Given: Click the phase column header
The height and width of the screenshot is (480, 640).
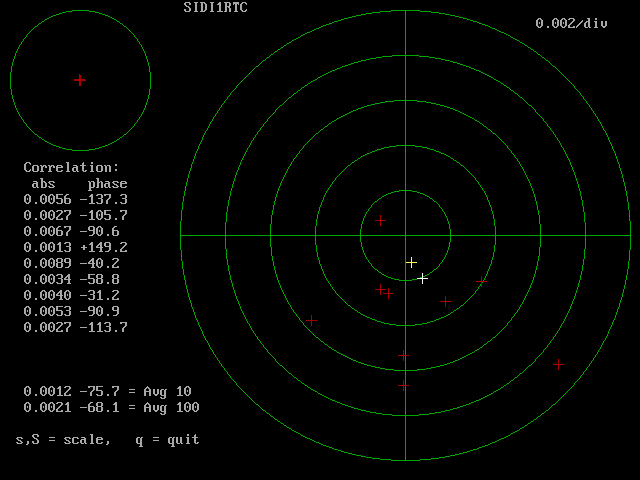Looking at the screenshot, I should pos(107,184).
